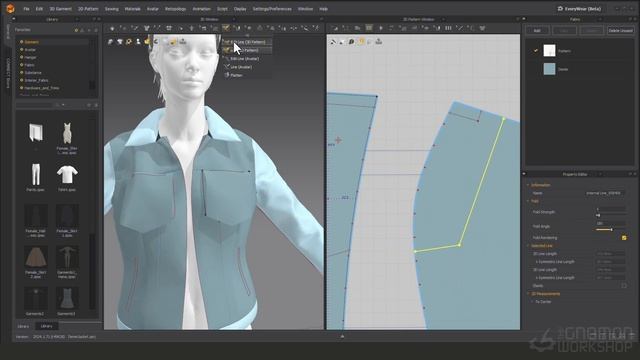The image size is (640, 360).
Task: Click the orange CLO application logo
Action: [11, 8]
